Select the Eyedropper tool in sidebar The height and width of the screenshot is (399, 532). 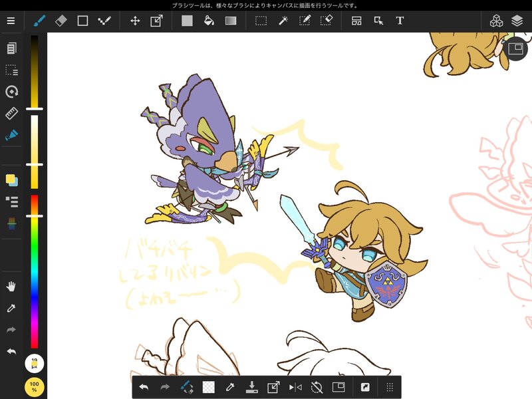[x=11, y=308]
